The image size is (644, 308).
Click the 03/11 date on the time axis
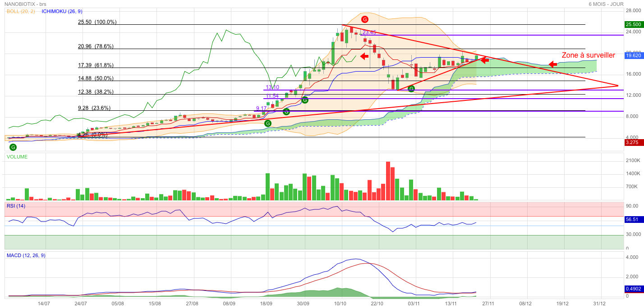click(x=414, y=303)
